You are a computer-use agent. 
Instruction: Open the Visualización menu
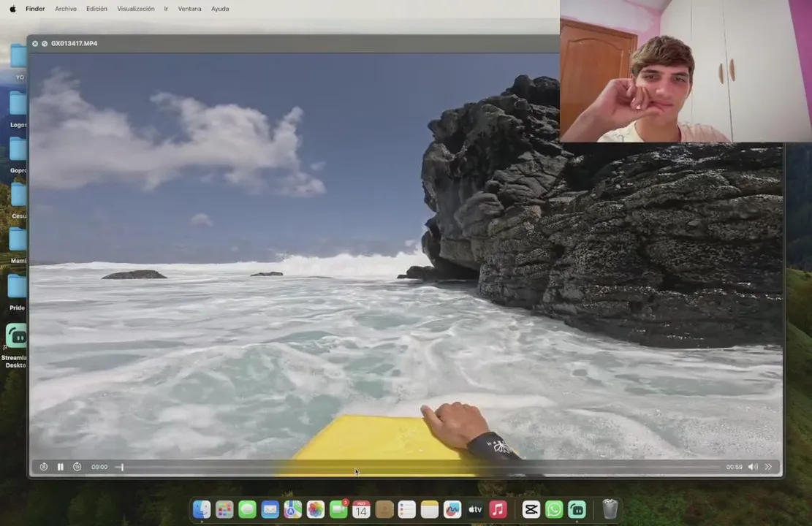coord(136,9)
